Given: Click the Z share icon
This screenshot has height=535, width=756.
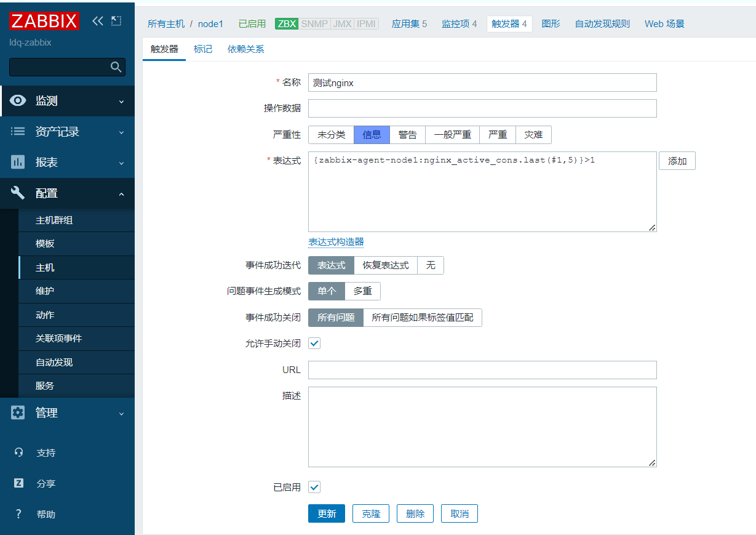Looking at the screenshot, I should (18, 483).
